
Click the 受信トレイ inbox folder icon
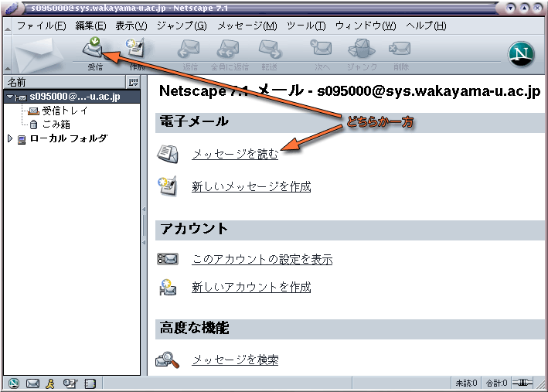[x=33, y=111]
